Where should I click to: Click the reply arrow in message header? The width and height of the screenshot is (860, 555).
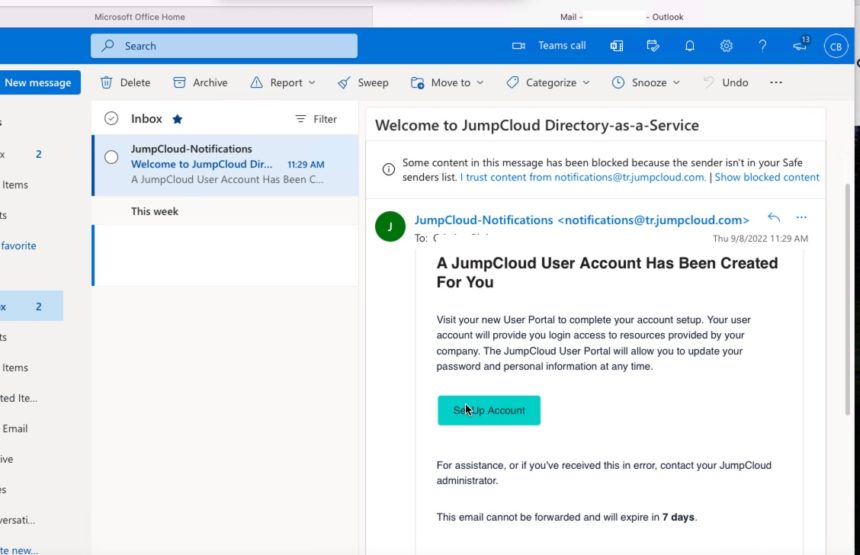click(773, 218)
